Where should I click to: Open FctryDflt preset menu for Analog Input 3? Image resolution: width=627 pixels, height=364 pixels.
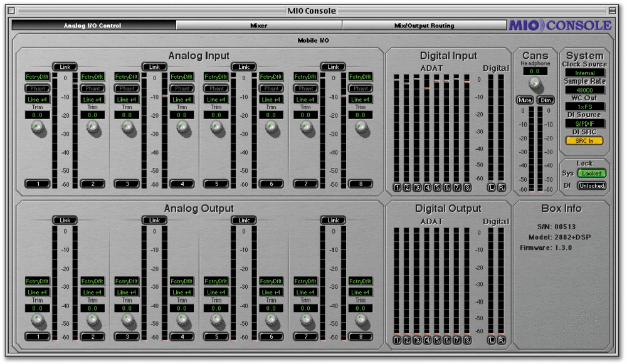coord(127,76)
